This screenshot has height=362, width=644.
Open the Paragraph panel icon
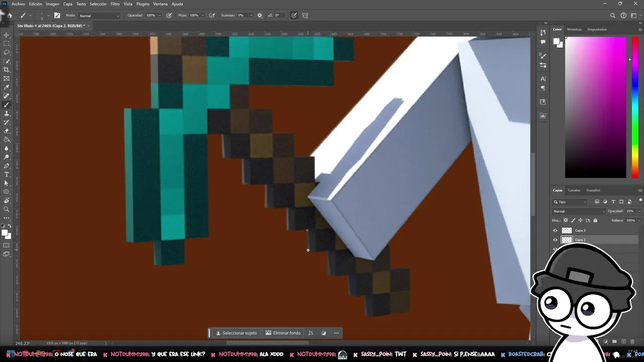pyautogui.click(x=543, y=88)
